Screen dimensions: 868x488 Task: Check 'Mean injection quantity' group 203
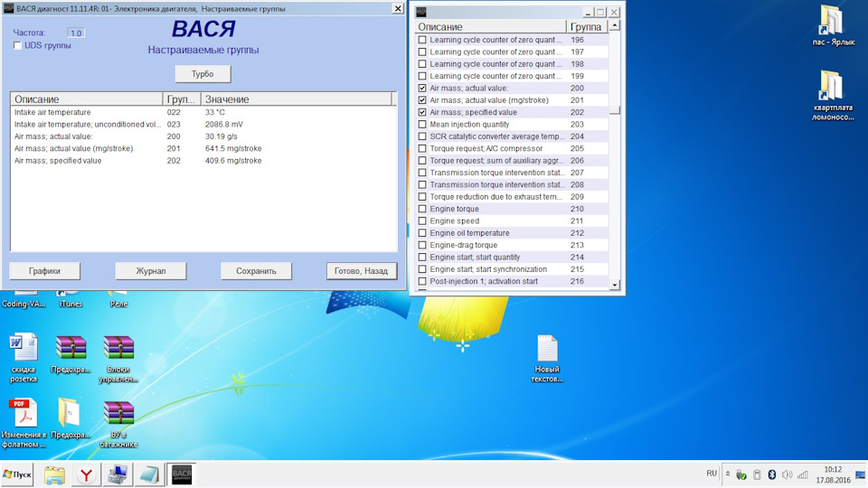[x=422, y=125]
